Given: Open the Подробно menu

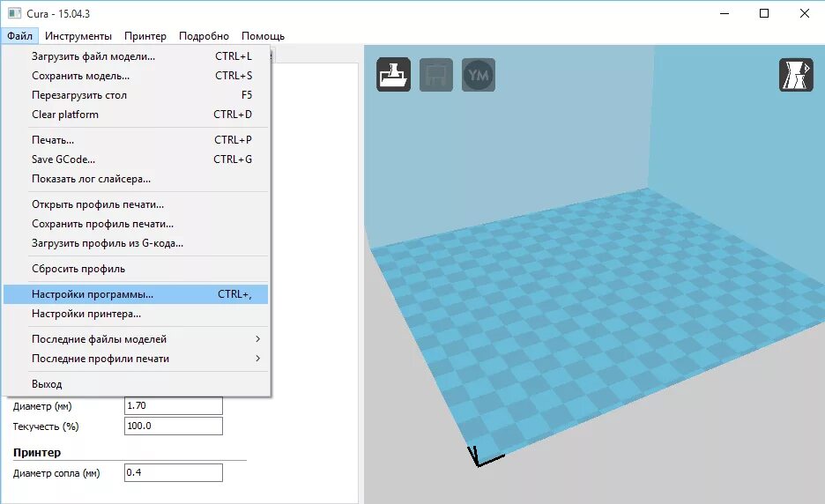Looking at the screenshot, I should 204,36.
